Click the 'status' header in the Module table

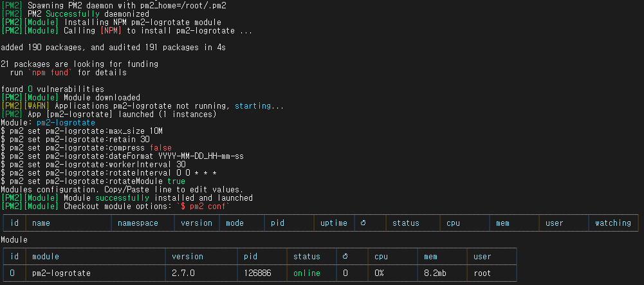tap(307, 256)
